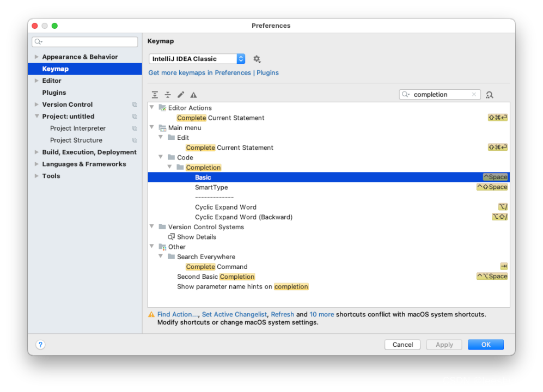
Task: Select Second Basic Completion action
Action: point(328,277)
